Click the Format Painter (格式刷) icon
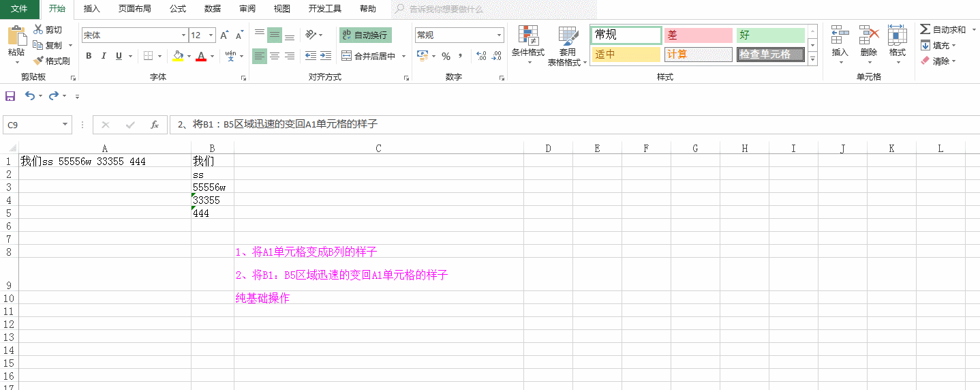 (x=38, y=61)
